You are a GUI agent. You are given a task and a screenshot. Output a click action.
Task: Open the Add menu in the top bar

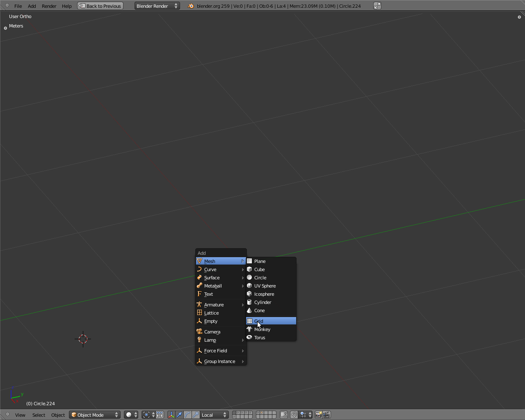click(32, 6)
